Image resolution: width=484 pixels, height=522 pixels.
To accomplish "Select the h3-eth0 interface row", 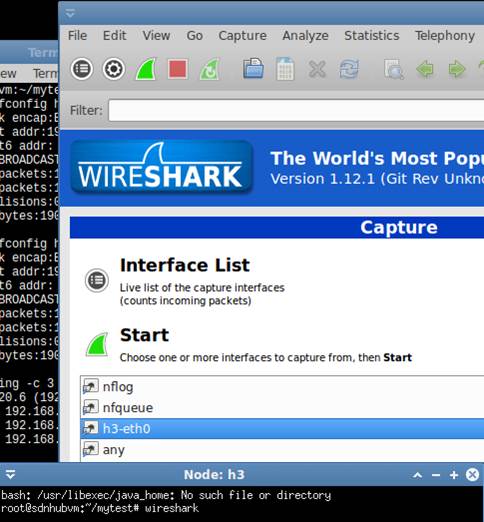I will 282,429.
